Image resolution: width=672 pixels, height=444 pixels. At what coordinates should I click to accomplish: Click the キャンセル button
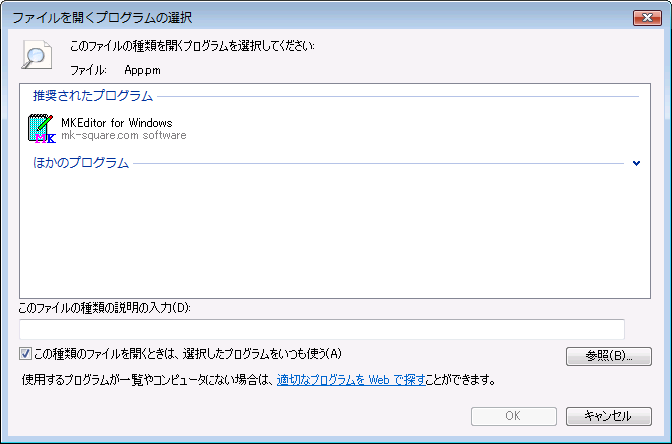click(x=609, y=416)
